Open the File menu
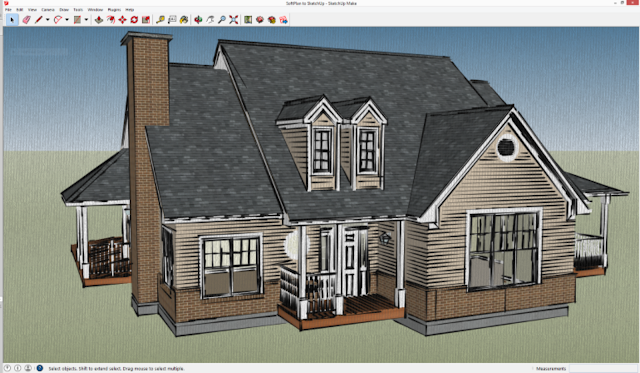The image size is (640, 373). tap(8, 9)
